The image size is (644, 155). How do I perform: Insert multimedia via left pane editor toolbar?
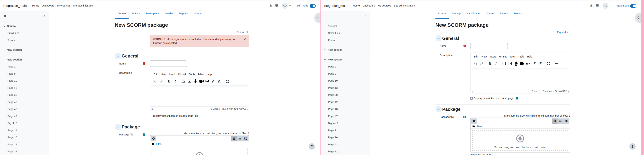pos(189,81)
